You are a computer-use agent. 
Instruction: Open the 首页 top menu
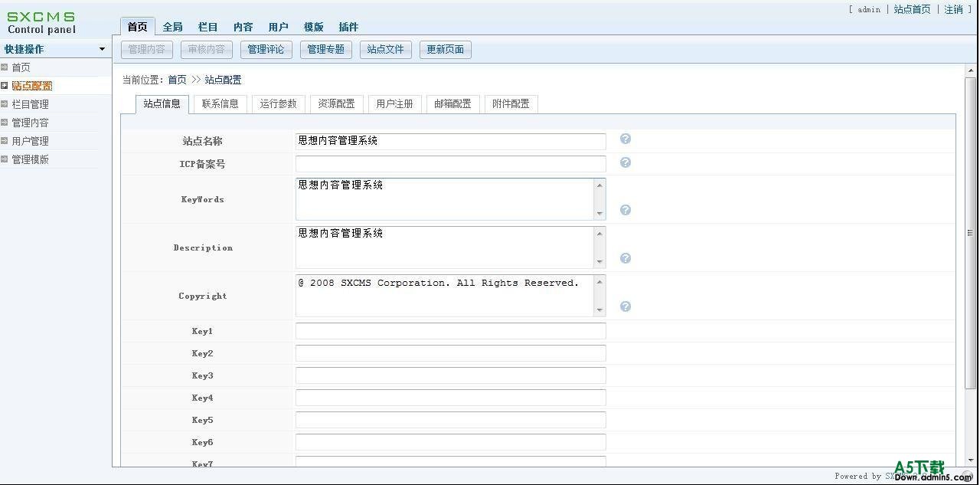pyautogui.click(x=138, y=27)
